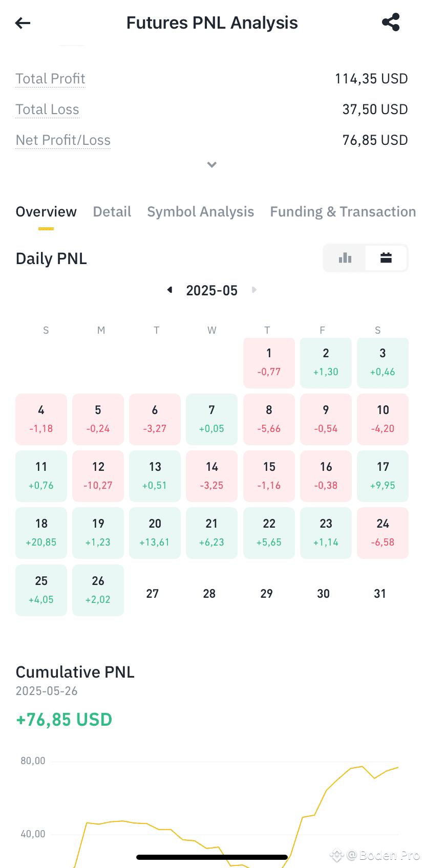The height and width of the screenshot is (868, 424).
Task: Tap the Total Loss label
Action: [47, 110]
